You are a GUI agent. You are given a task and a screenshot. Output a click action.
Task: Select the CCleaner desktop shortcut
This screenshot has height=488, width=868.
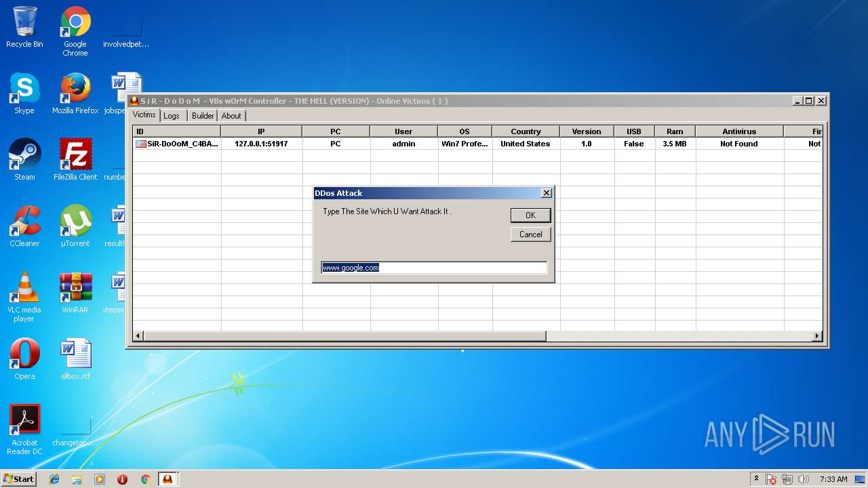pyautogui.click(x=24, y=226)
